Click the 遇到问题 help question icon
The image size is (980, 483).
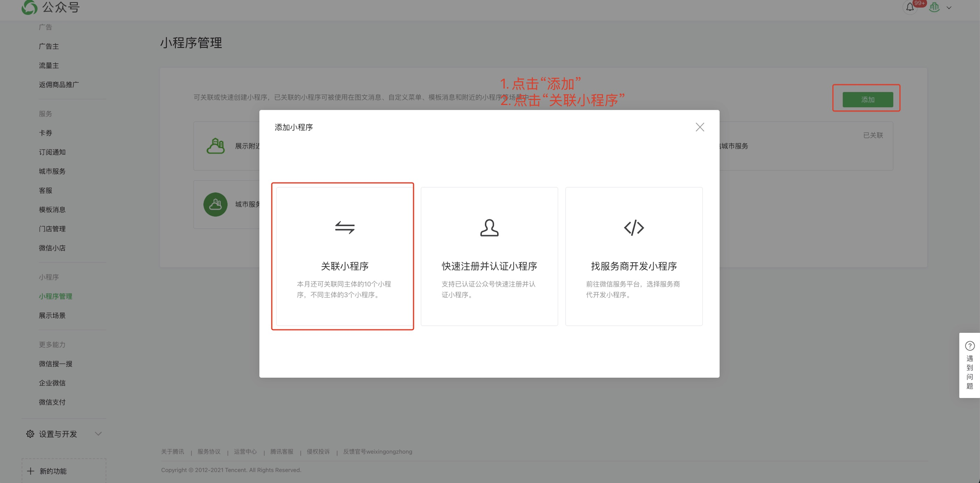[970, 346]
